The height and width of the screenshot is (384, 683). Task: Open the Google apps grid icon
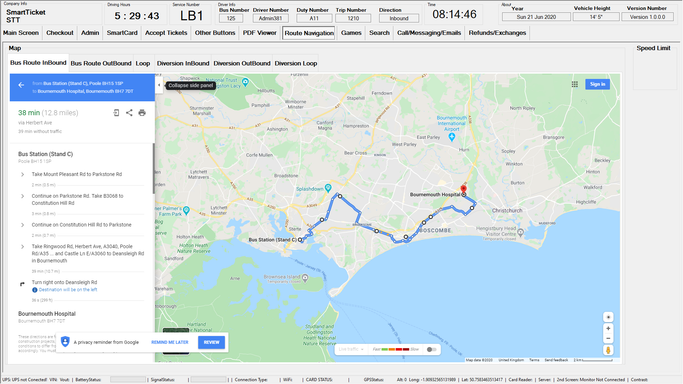click(x=575, y=84)
